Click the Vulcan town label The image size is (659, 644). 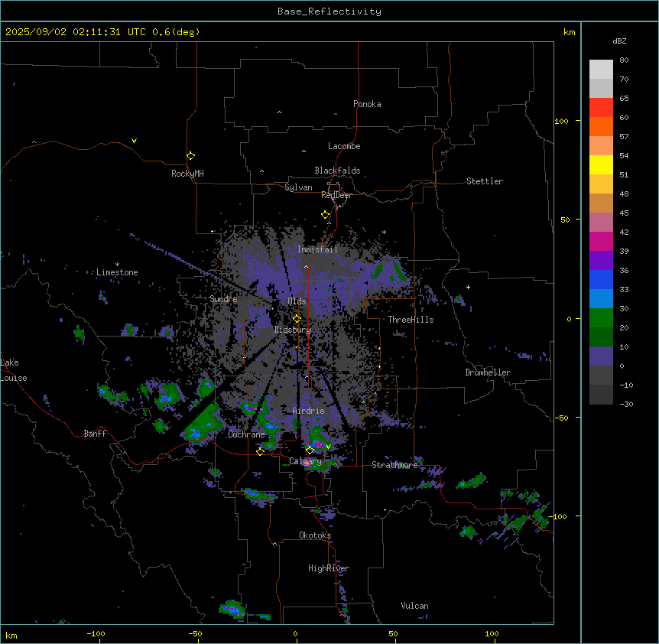pos(414,606)
